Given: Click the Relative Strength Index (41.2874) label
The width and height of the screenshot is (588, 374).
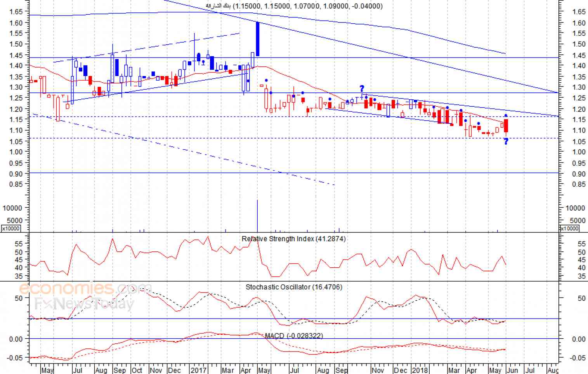Looking at the screenshot, I should point(293,239).
